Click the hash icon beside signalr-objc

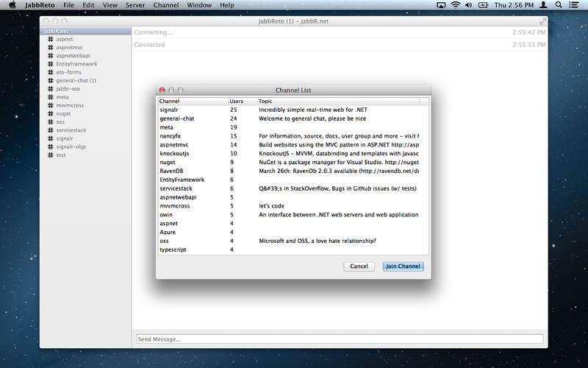tap(50, 146)
